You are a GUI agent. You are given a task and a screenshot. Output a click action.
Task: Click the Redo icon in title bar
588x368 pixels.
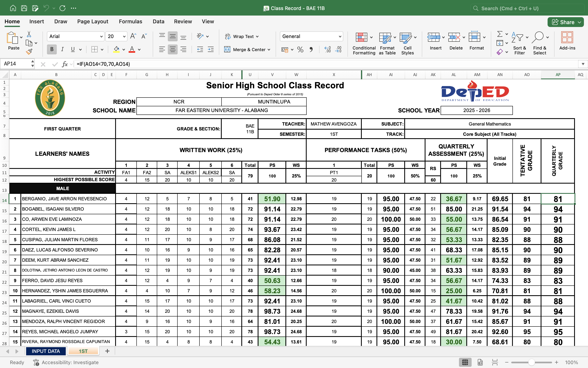click(x=62, y=8)
